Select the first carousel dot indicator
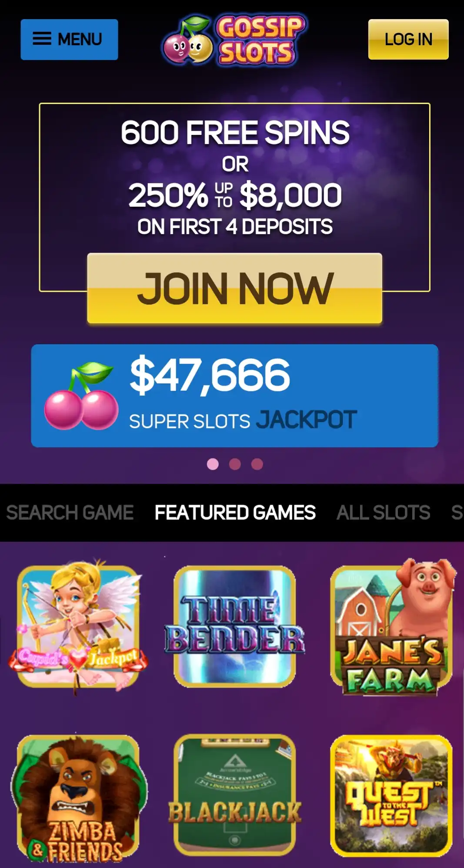The width and height of the screenshot is (464, 868). click(x=213, y=464)
